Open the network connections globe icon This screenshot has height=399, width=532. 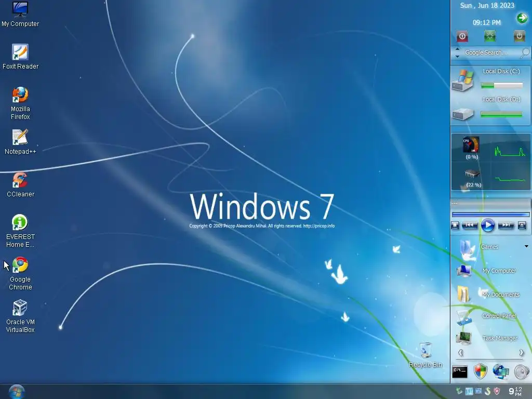[501, 371]
